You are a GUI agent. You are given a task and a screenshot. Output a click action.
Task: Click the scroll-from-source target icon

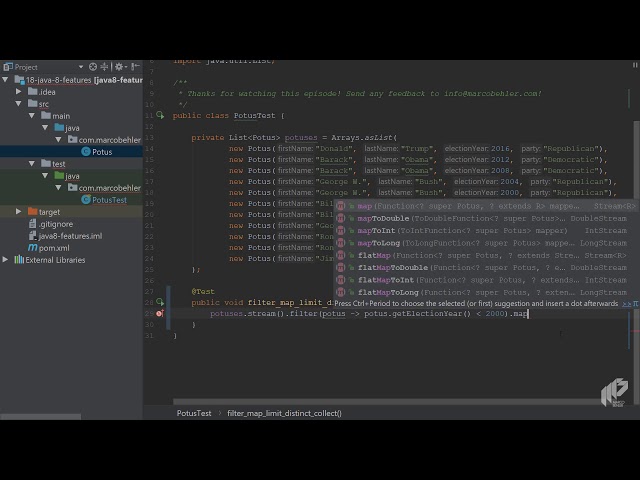pyautogui.click(x=93, y=67)
